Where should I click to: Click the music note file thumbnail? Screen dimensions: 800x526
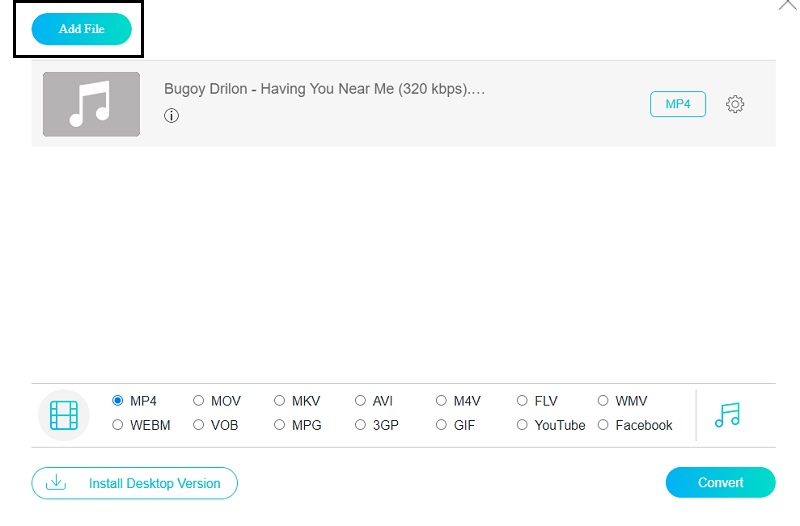[91, 104]
